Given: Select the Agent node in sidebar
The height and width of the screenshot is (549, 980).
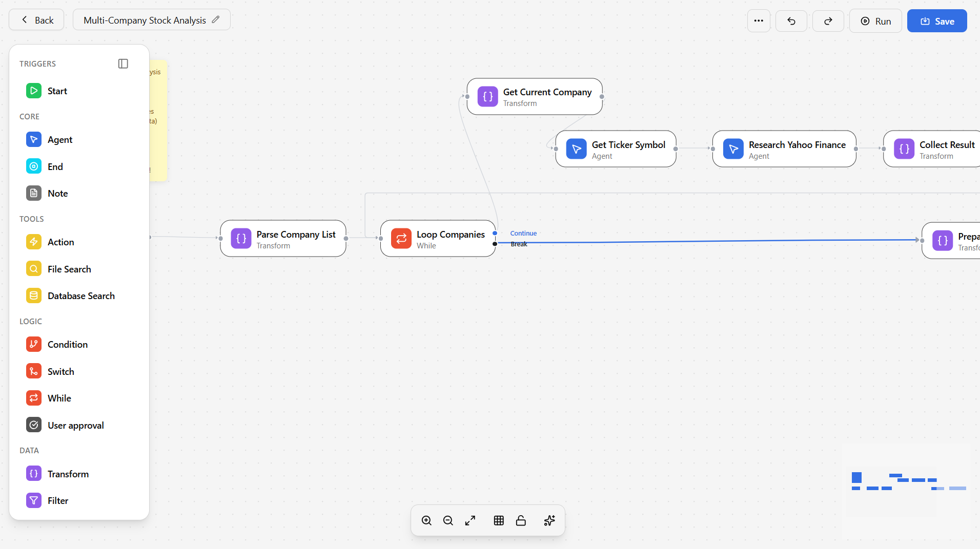Looking at the screenshot, I should (x=60, y=140).
